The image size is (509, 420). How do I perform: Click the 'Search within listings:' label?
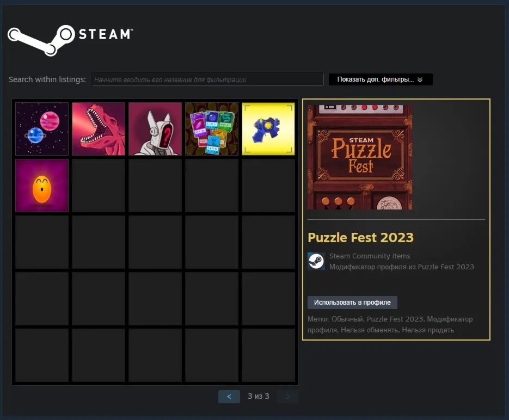[x=47, y=79]
